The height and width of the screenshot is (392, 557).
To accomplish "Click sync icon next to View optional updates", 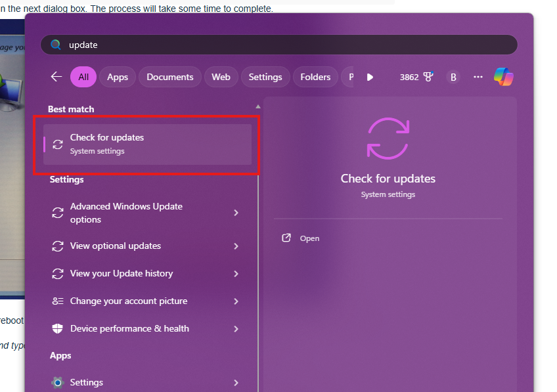I will [58, 246].
